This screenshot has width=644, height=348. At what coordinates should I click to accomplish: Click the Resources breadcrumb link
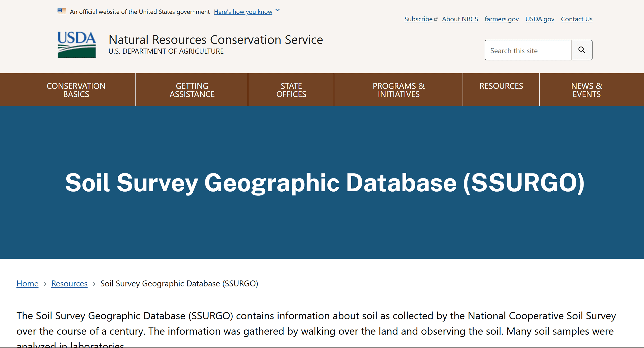point(69,284)
